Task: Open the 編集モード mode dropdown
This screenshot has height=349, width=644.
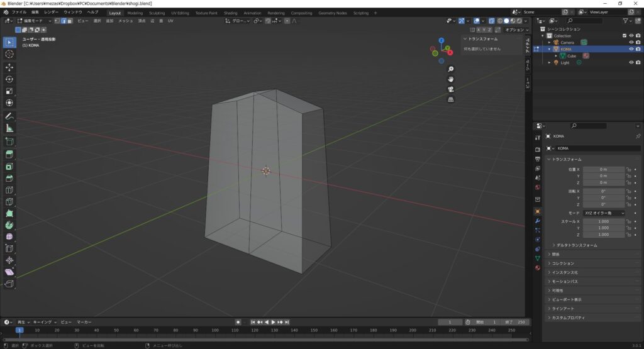Action: point(36,21)
